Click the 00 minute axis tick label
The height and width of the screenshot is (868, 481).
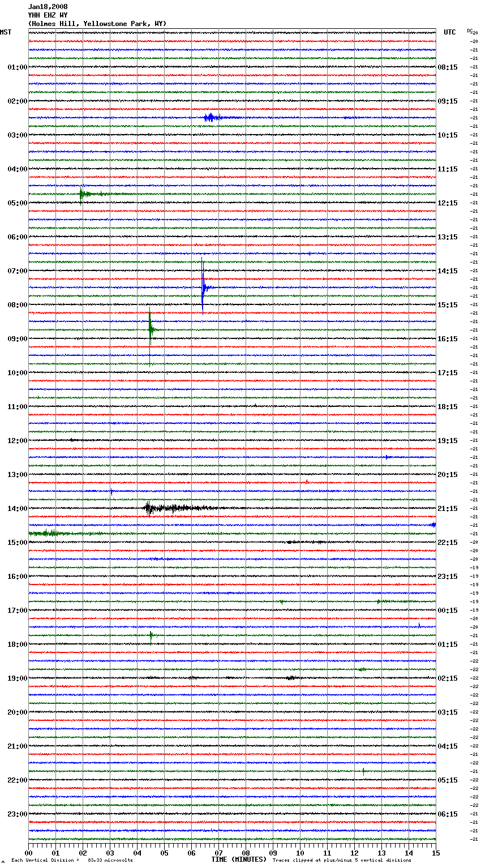[28, 853]
